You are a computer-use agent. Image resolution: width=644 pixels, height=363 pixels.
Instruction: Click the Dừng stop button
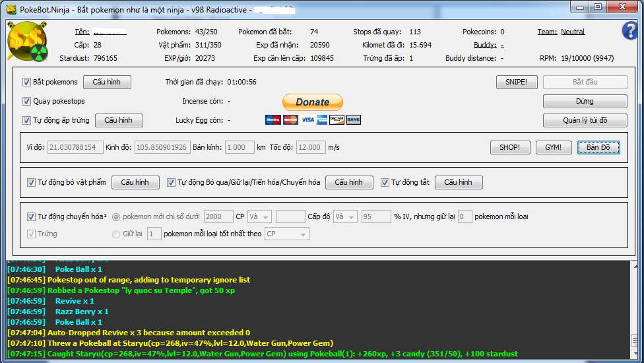[585, 101]
